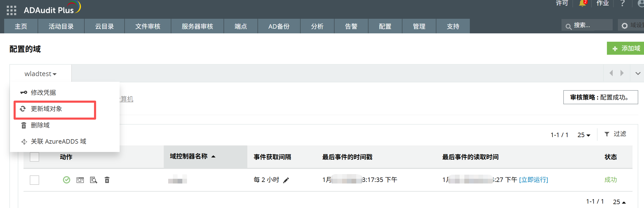Sort by 域控制器名称 column header
The width and height of the screenshot is (644, 208).
(189, 156)
